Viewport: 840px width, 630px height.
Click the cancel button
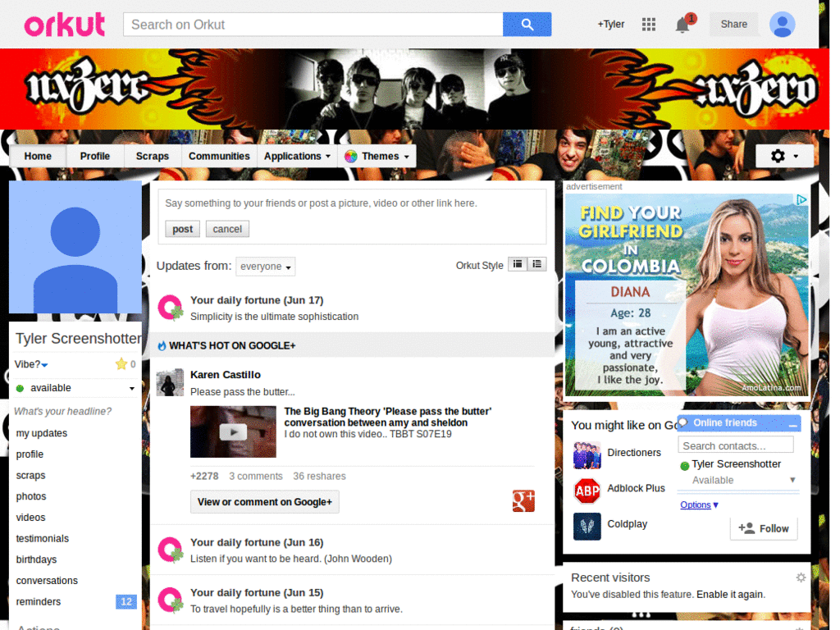tap(227, 230)
